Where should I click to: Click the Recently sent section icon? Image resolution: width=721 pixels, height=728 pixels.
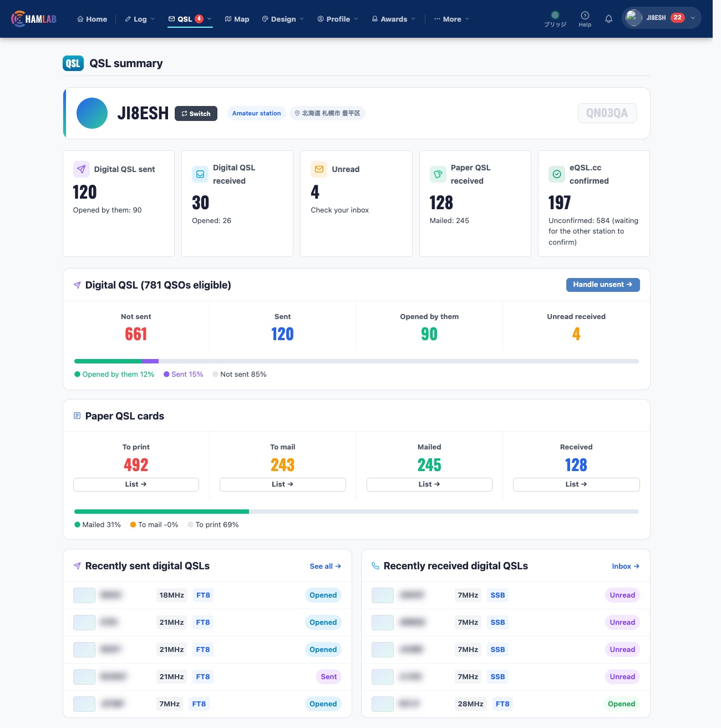[x=77, y=566]
